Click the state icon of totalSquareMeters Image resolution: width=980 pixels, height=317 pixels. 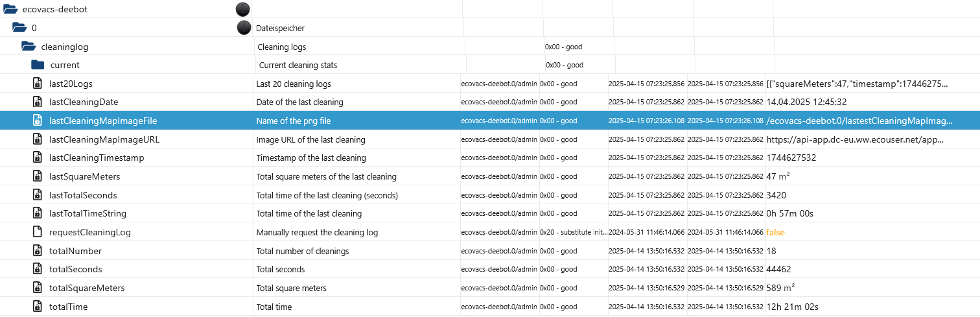coord(38,288)
